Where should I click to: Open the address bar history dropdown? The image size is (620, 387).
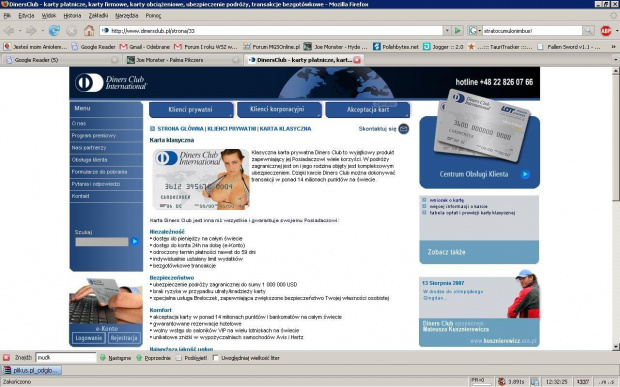[x=447, y=30]
